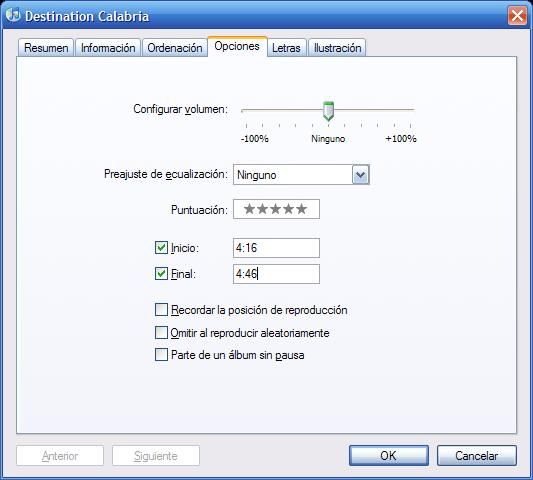Expand the Preajuste de ecualización dropdown arrow
The height and width of the screenshot is (480, 533).
tap(360, 175)
